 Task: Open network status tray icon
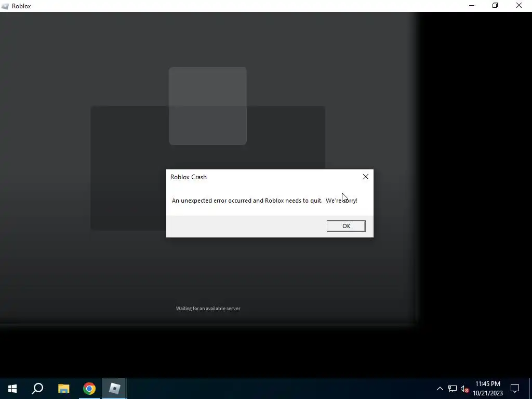point(453,389)
